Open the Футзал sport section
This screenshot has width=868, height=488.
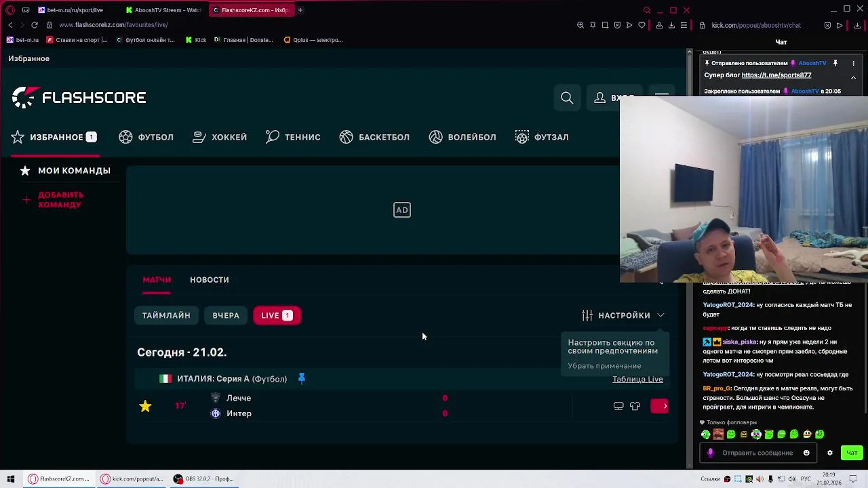(542, 137)
